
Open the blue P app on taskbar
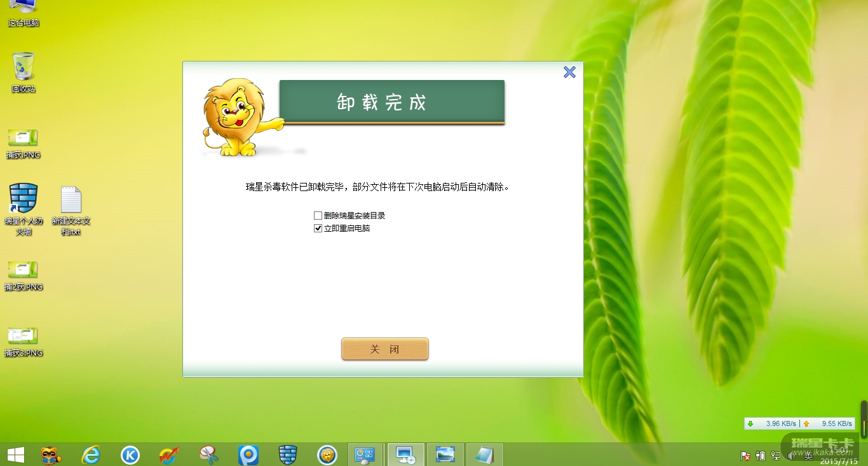click(248, 455)
